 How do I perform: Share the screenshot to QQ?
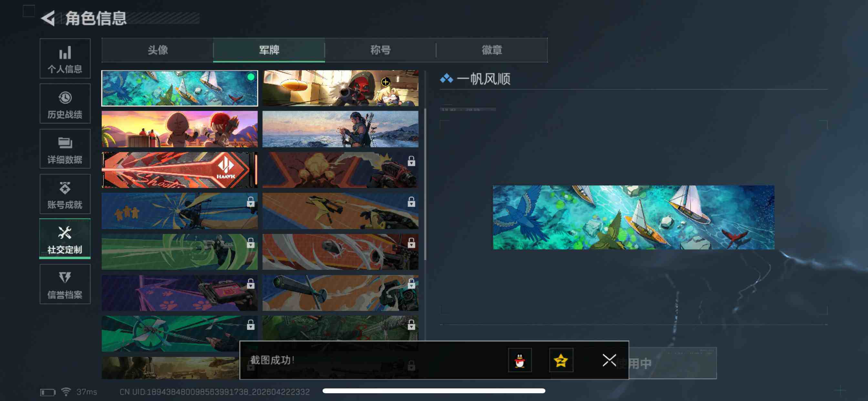pyautogui.click(x=520, y=360)
